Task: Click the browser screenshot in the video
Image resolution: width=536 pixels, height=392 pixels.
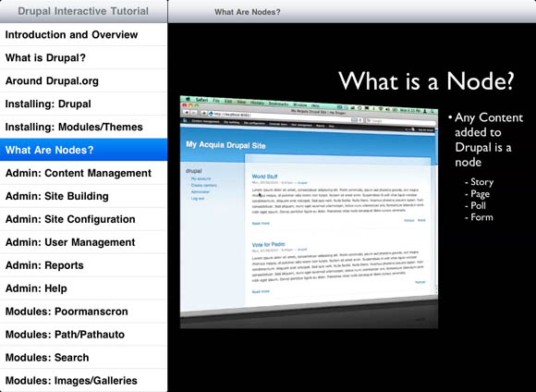Action: (x=309, y=212)
